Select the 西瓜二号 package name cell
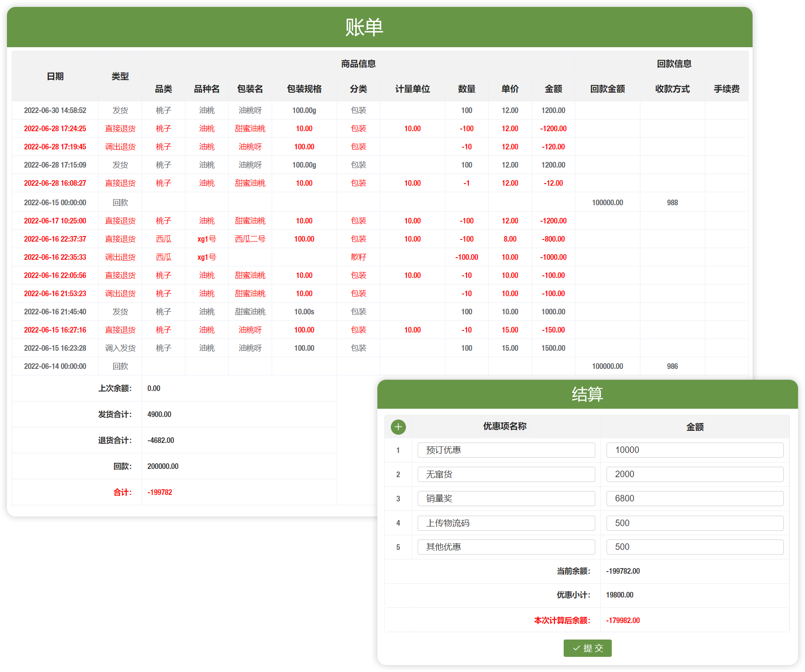 click(x=250, y=239)
